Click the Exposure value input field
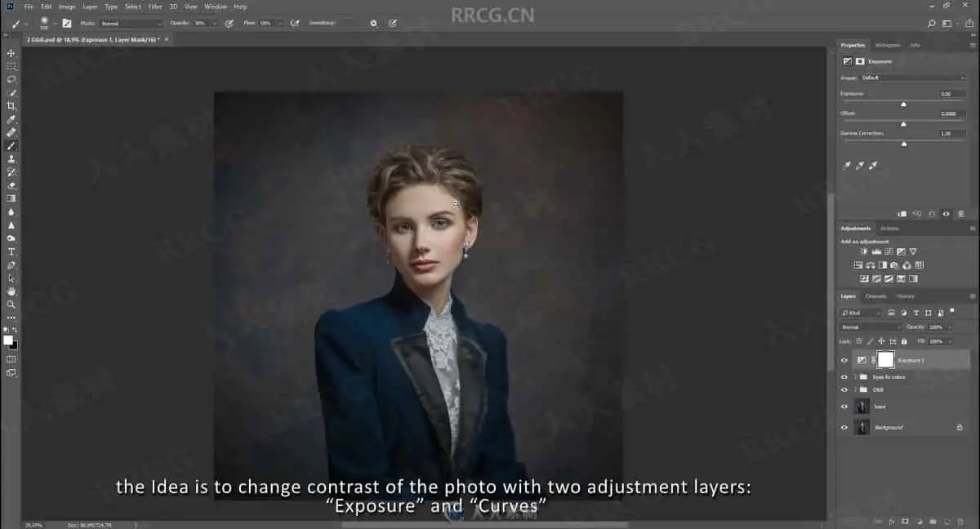 [952, 94]
